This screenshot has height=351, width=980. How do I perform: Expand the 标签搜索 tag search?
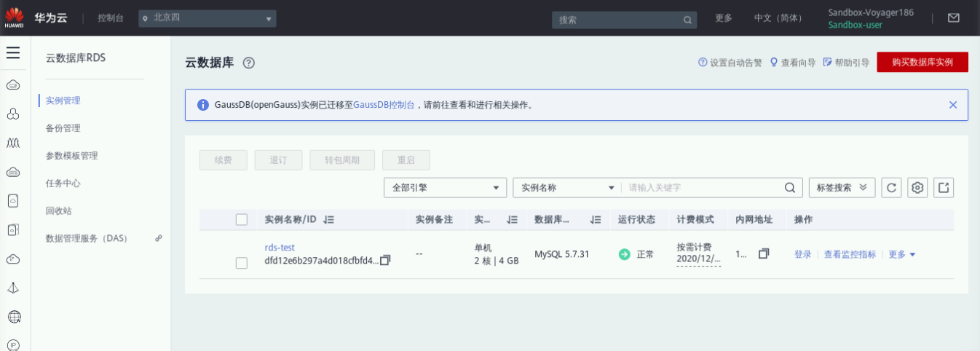tap(842, 188)
